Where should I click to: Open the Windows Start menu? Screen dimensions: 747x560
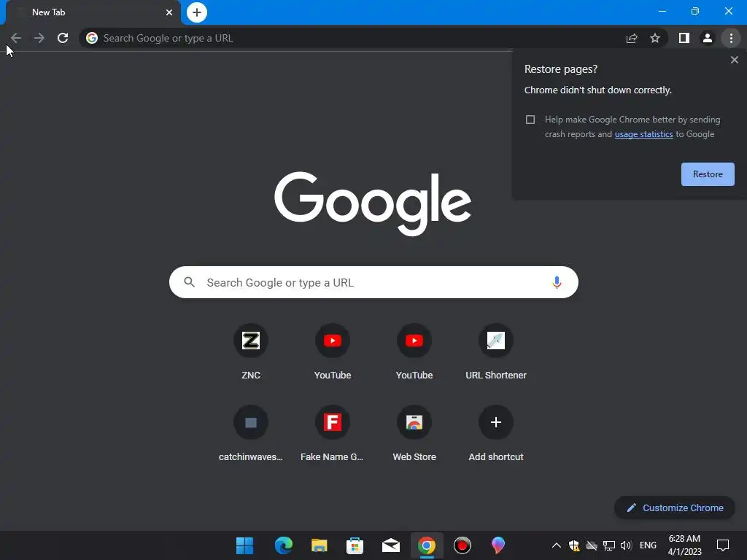tap(245, 545)
